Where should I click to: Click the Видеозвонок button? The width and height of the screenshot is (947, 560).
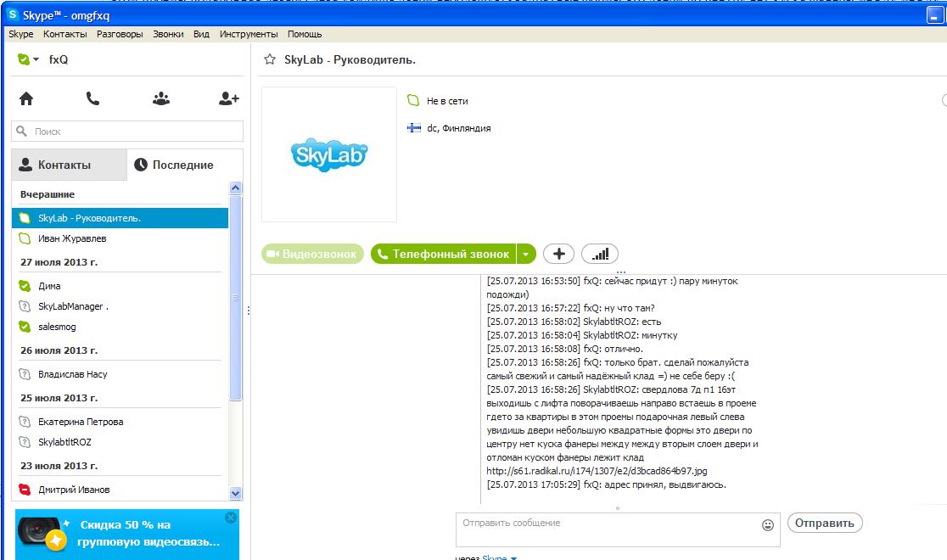pos(313,254)
